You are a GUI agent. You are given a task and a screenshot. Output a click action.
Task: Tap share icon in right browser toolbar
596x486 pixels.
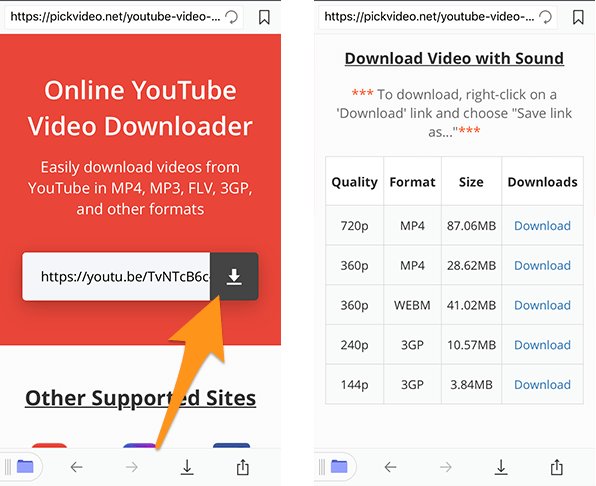pyautogui.click(x=556, y=467)
